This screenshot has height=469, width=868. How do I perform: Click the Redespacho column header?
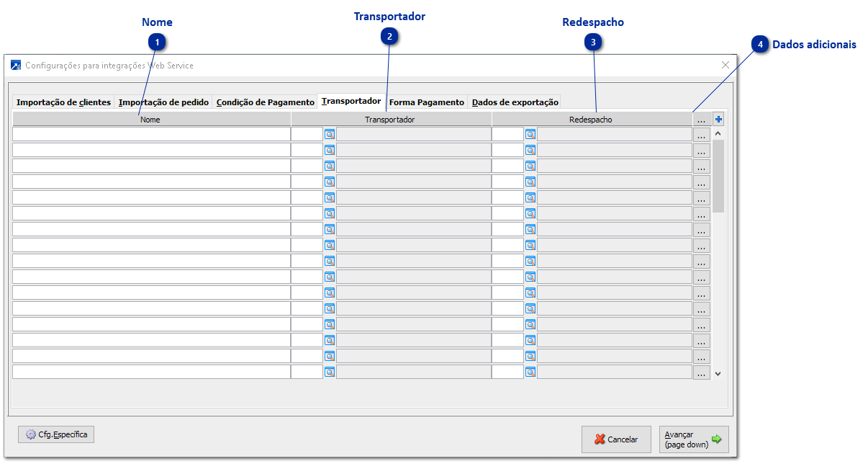coord(591,119)
